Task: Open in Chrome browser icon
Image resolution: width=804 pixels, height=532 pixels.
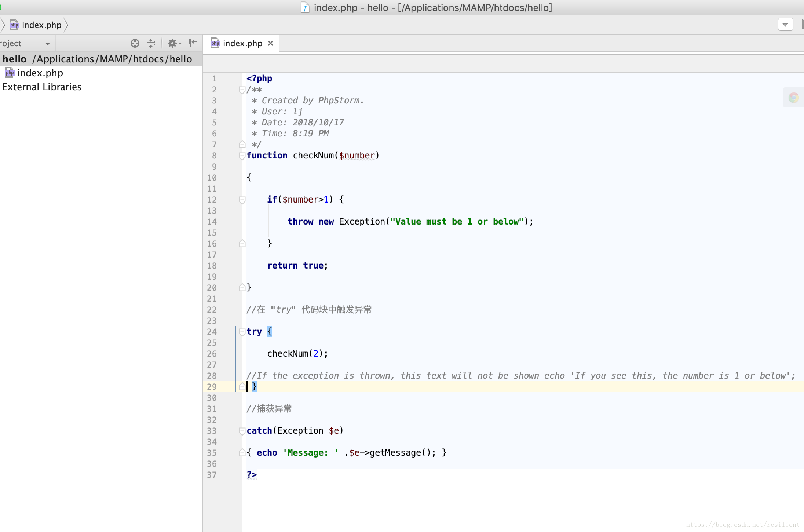Action: pyautogui.click(x=793, y=98)
